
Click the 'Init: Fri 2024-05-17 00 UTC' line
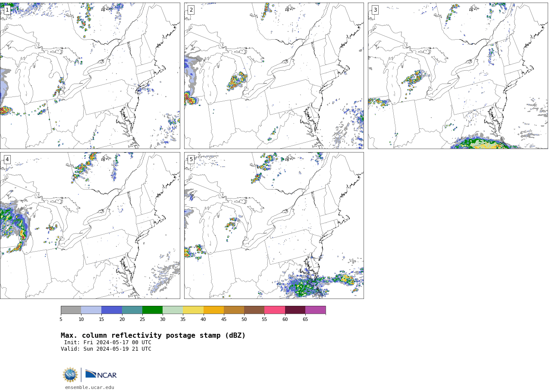[x=108, y=343]
